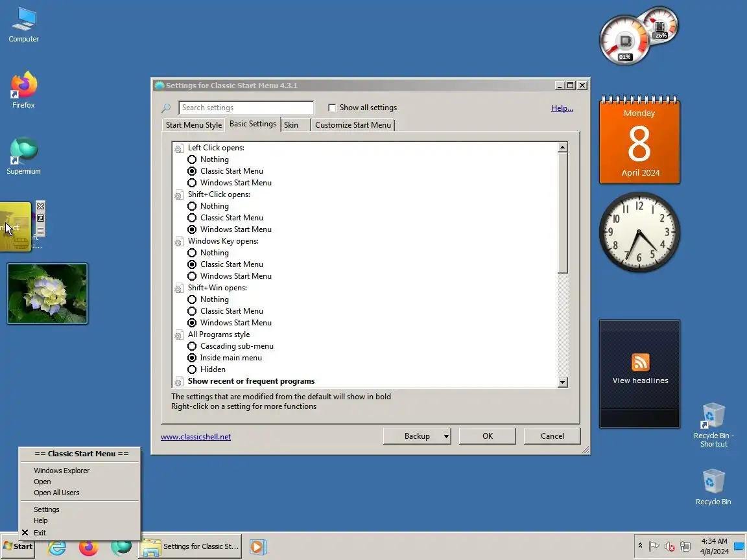Click the network tray icon
747x560 pixels.
[685, 546]
